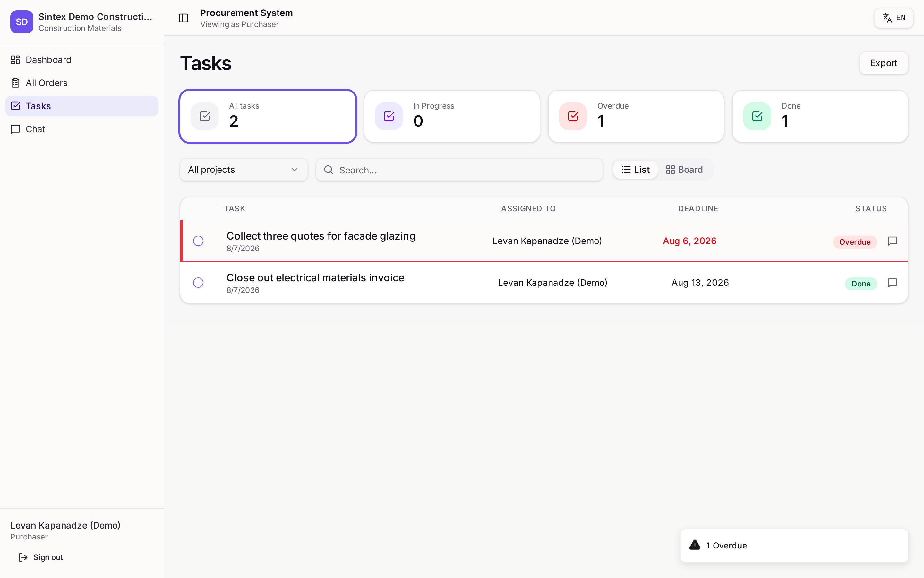924x578 pixels.
Task: Open All Orders in sidebar
Action: (x=82, y=83)
